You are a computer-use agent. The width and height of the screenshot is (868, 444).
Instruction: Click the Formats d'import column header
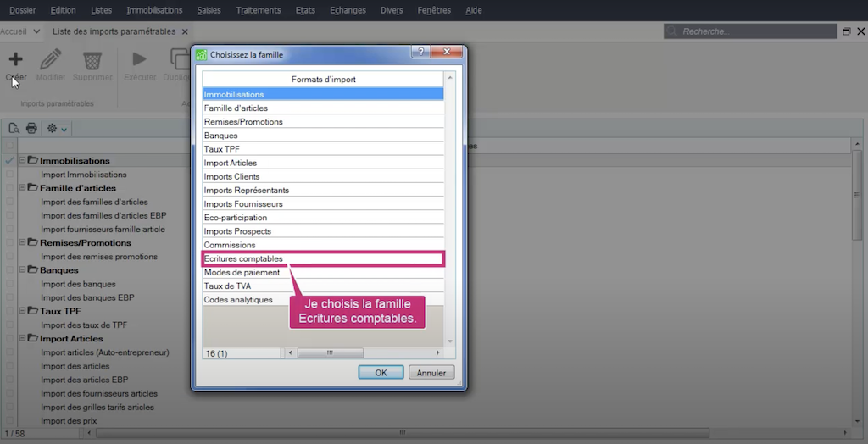[x=323, y=79]
